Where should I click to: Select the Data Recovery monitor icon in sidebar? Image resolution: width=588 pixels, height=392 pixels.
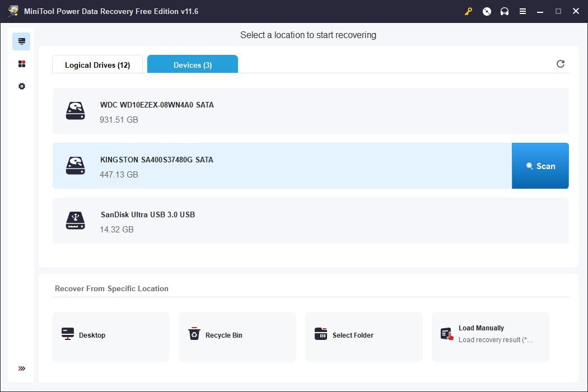pos(21,41)
